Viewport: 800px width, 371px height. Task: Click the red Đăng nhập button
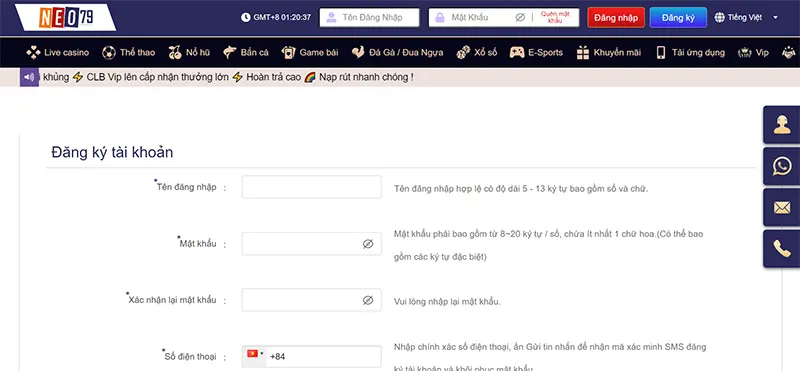click(x=616, y=17)
